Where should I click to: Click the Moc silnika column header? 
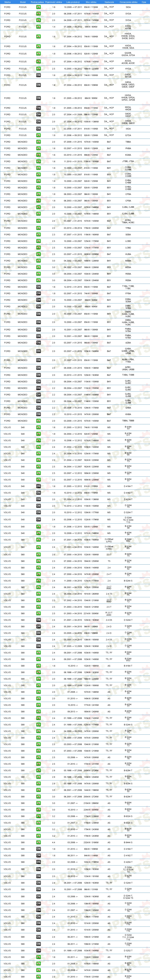pyautogui.click(x=91, y=2)
